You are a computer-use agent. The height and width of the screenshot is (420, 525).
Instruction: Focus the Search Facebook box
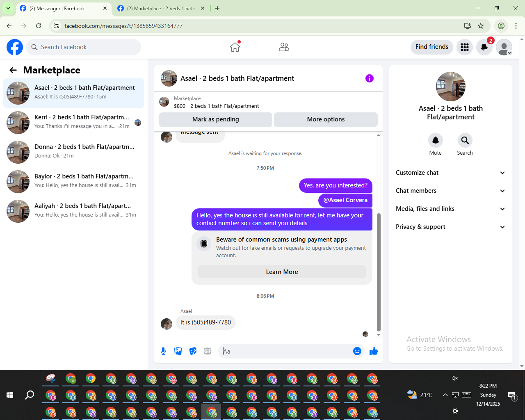pos(84,47)
